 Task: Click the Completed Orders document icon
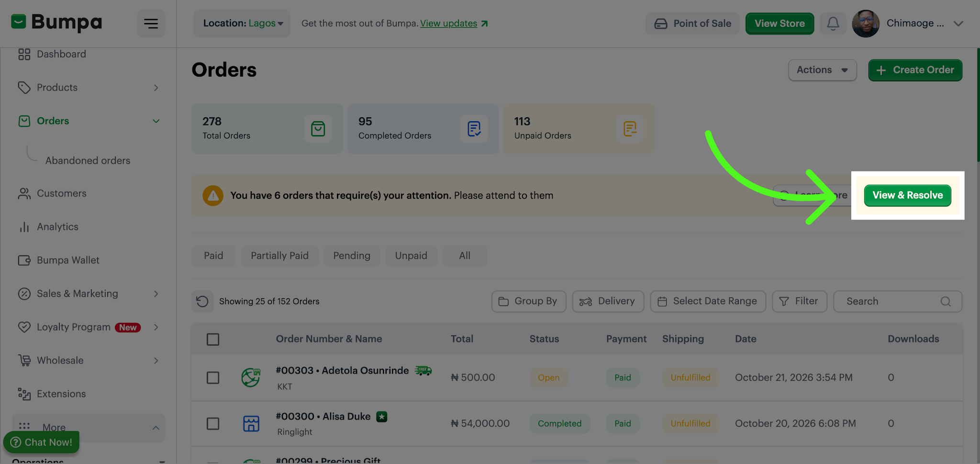pos(474,129)
